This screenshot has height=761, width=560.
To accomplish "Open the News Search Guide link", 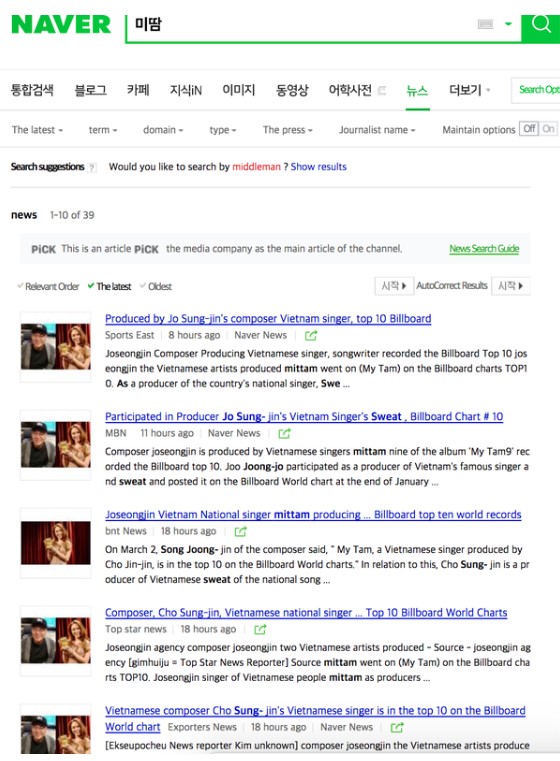I will click(484, 248).
